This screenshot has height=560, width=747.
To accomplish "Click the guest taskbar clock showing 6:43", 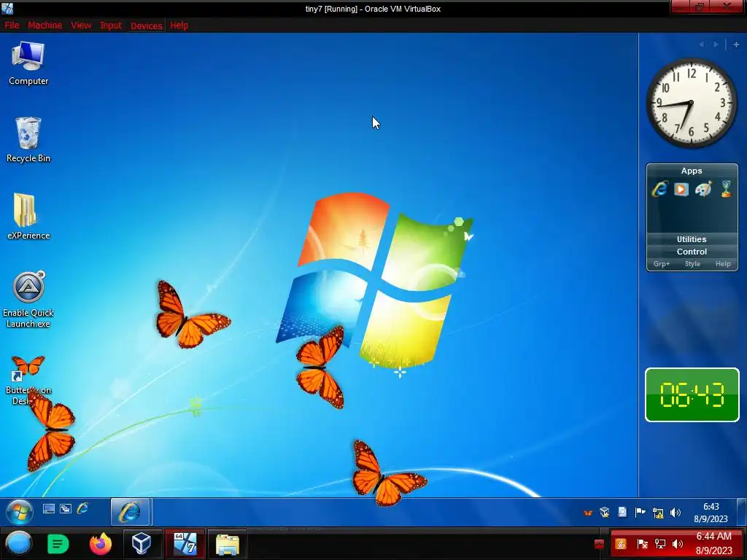I will (711, 513).
